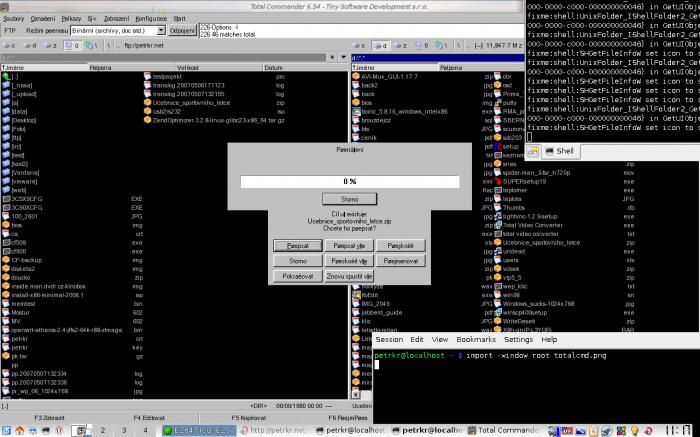Select the memtest bin file
Screen dimensions: 700x437
point(23,304)
